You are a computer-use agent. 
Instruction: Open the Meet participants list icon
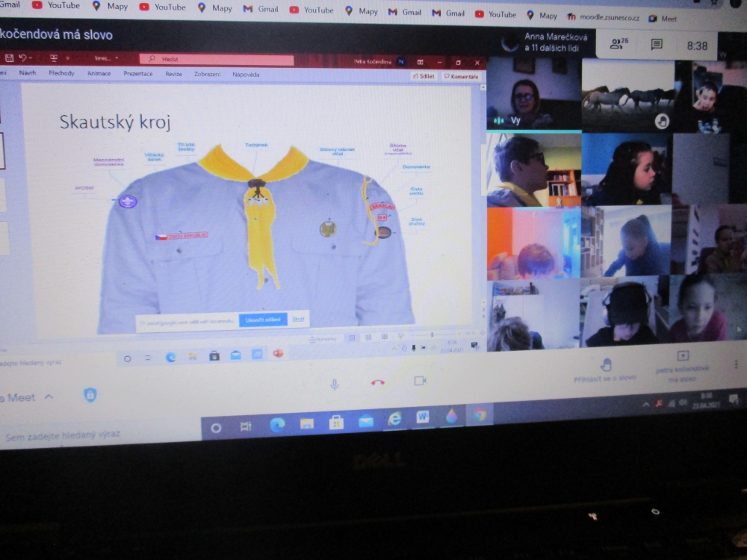pyautogui.click(x=619, y=43)
